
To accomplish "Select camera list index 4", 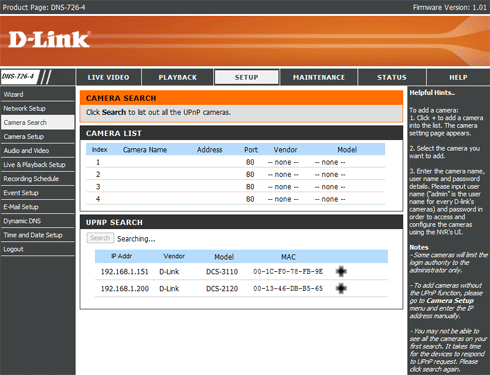I will [98, 199].
